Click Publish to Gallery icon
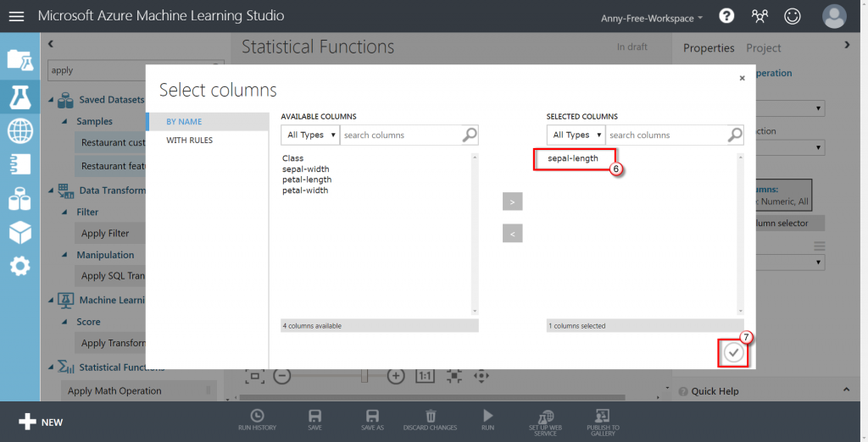The image size is (868, 442). click(x=603, y=423)
